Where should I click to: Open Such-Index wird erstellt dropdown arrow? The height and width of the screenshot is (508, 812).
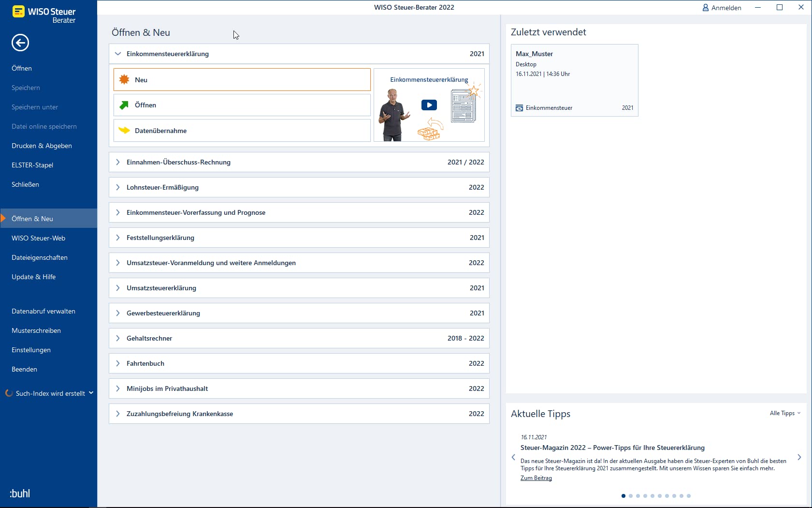[x=91, y=393]
